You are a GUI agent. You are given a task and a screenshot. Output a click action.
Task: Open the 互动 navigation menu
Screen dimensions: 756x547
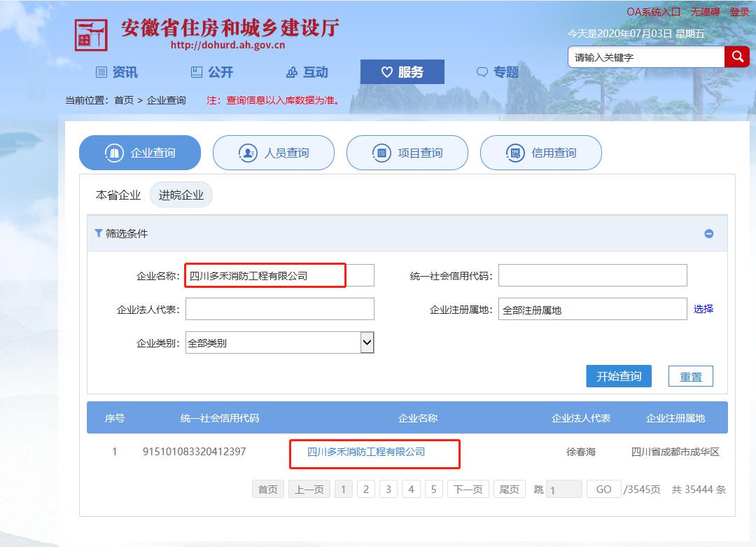pyautogui.click(x=307, y=72)
